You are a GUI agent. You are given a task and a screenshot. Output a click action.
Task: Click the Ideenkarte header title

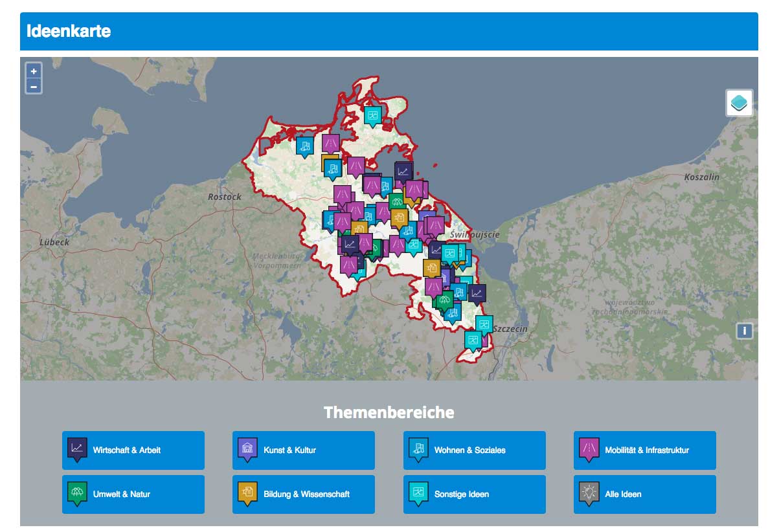coord(69,31)
